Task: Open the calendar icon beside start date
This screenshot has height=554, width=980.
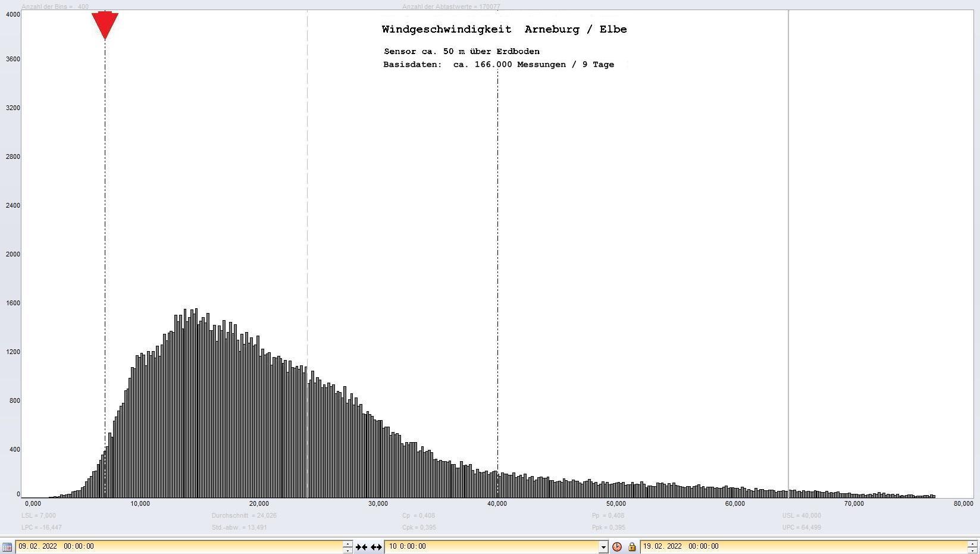Action: click(x=7, y=547)
